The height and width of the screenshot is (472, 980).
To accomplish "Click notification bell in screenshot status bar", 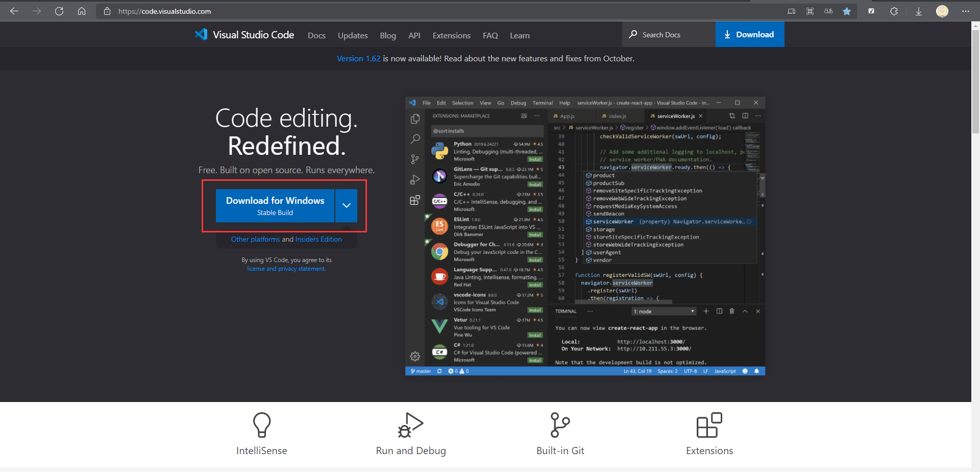I will tap(756, 371).
